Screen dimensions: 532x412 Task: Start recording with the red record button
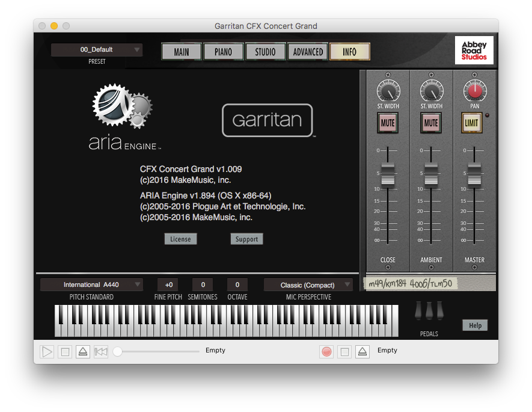(326, 352)
